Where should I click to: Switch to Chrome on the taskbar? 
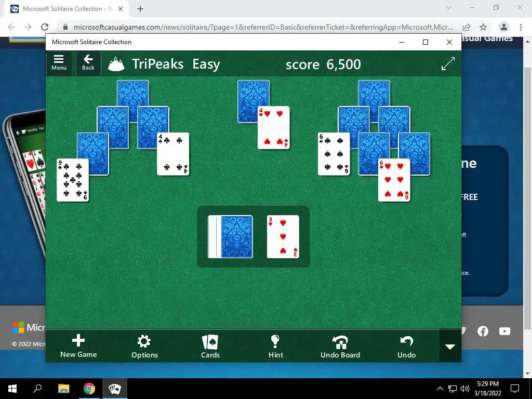point(89,389)
